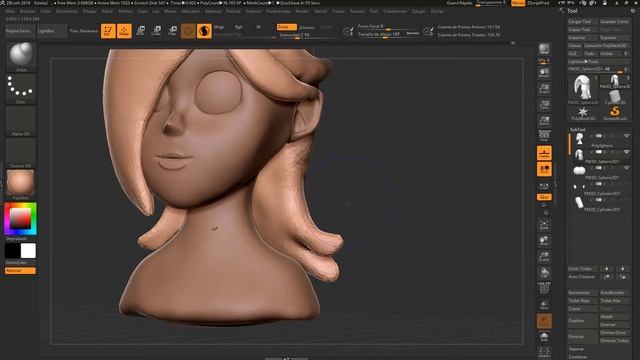This screenshot has height=360, width=640.
Task: Open LightBox browser
Action: 51,31
